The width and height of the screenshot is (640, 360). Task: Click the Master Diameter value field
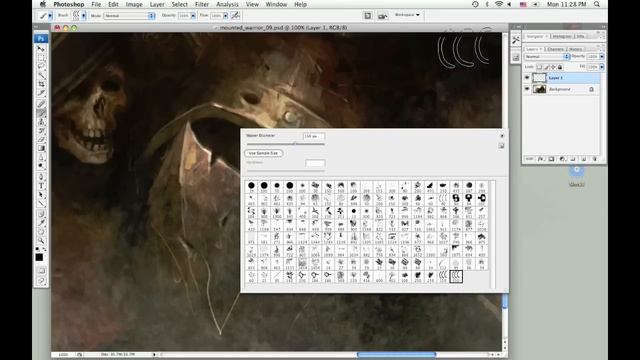[314, 136]
